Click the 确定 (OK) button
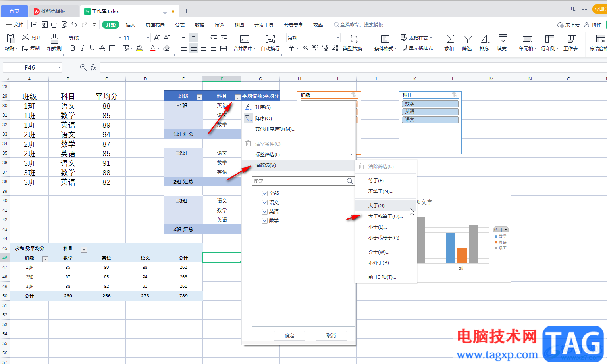The height and width of the screenshot is (364, 607). point(289,335)
